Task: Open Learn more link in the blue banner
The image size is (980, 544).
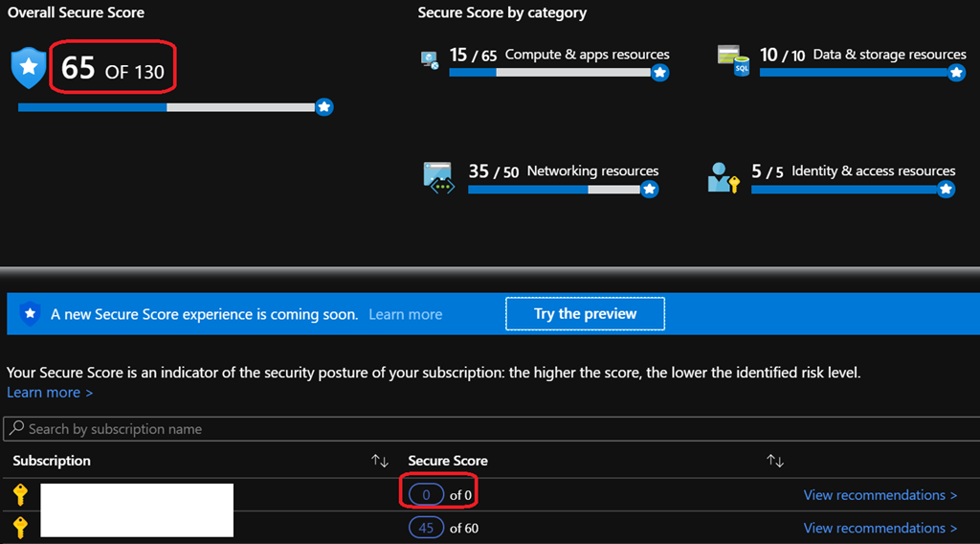Action: 405,314
